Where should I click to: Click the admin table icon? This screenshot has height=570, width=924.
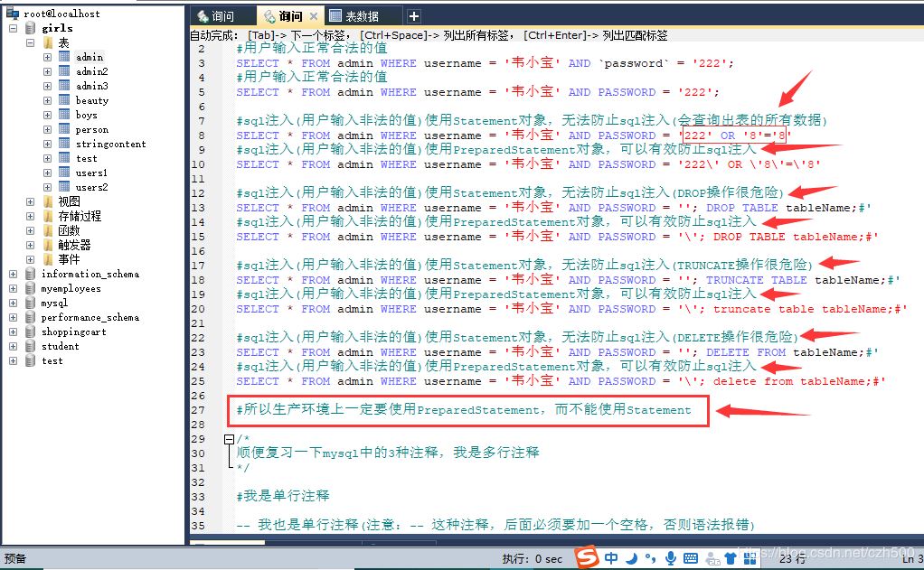coord(64,57)
